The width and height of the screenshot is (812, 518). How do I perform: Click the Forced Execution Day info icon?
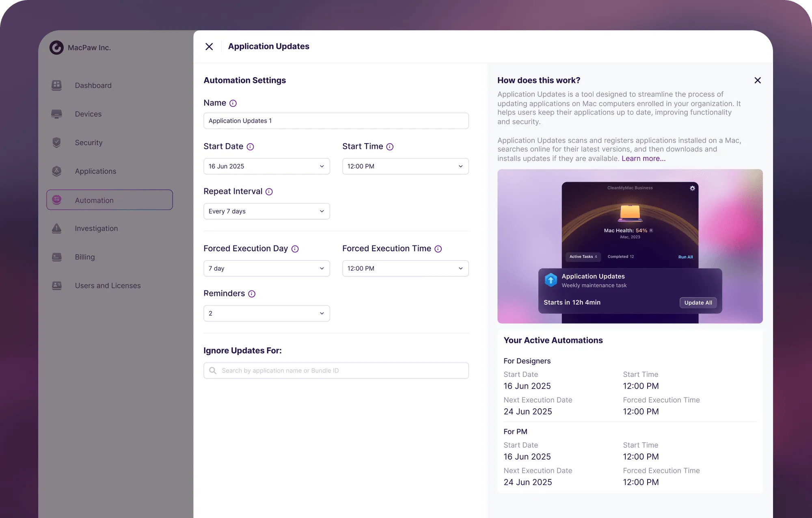pos(295,249)
